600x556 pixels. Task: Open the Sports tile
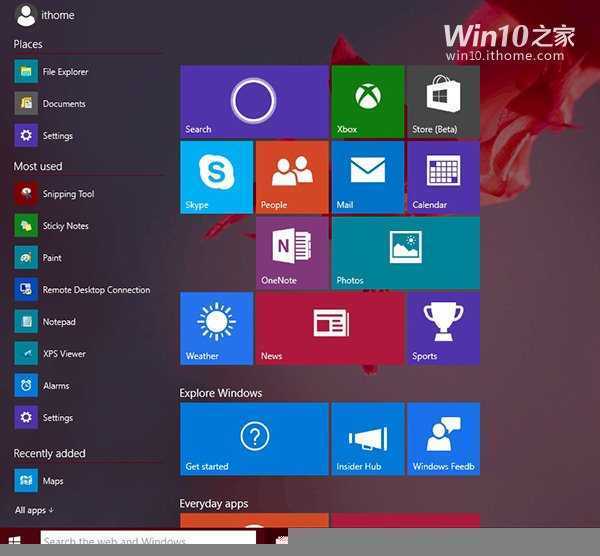click(x=443, y=328)
